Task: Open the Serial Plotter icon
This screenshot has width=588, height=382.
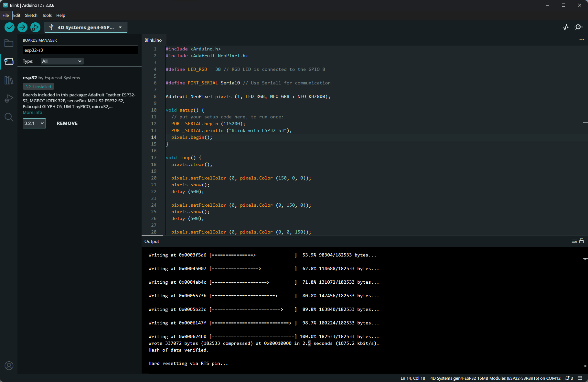Action: tap(566, 27)
